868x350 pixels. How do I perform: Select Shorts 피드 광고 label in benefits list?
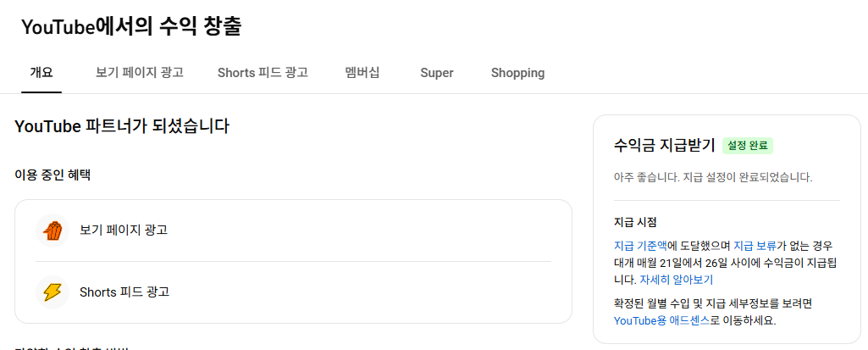point(124,292)
